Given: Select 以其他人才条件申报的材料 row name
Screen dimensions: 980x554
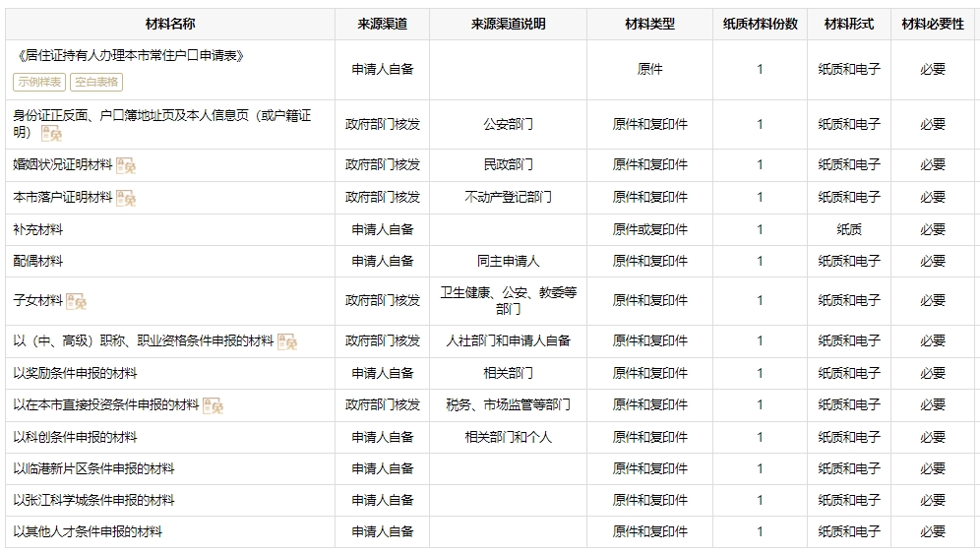Looking at the screenshot, I should tap(88, 531).
